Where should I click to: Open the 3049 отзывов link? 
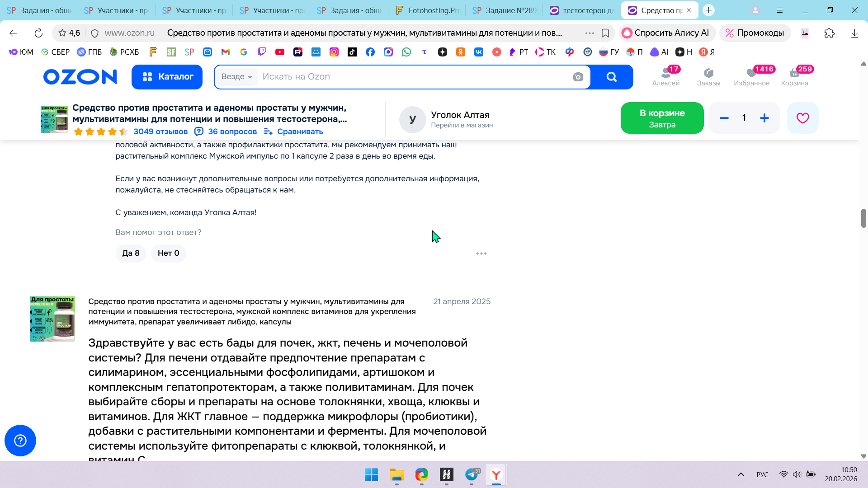[160, 131]
